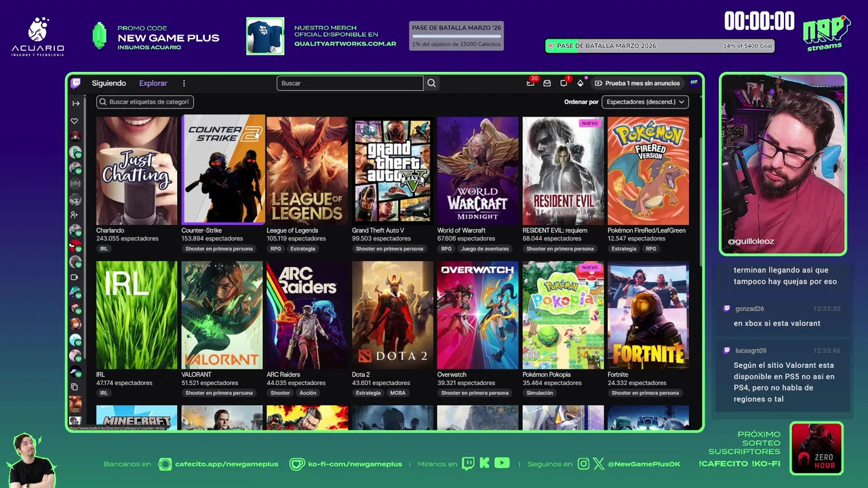This screenshot has height=488, width=868.
Task: Click Shooter en primera persona tag under Counter-Strike
Action: [x=219, y=249]
